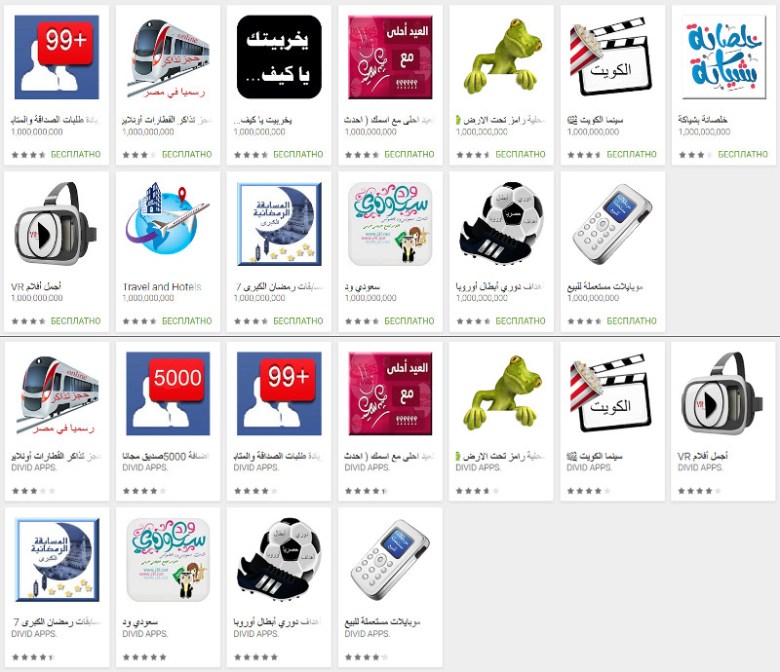The image size is (780, 672).
Task: Click the Travel and Hotels app title
Action: point(162,287)
